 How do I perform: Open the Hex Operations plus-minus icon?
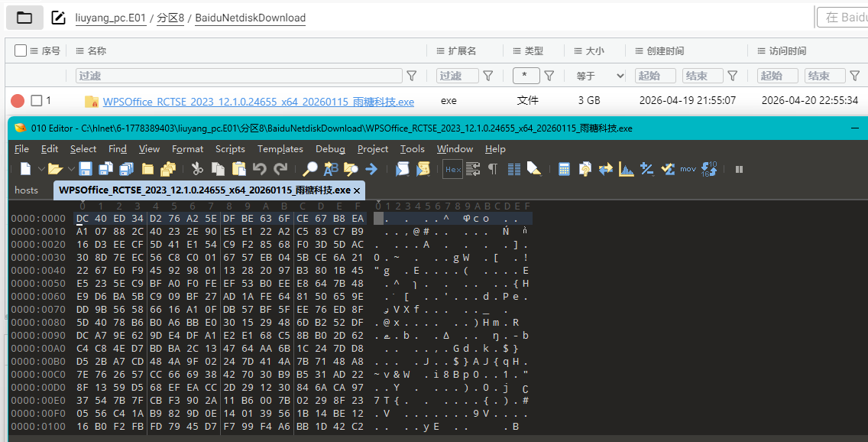(x=646, y=169)
